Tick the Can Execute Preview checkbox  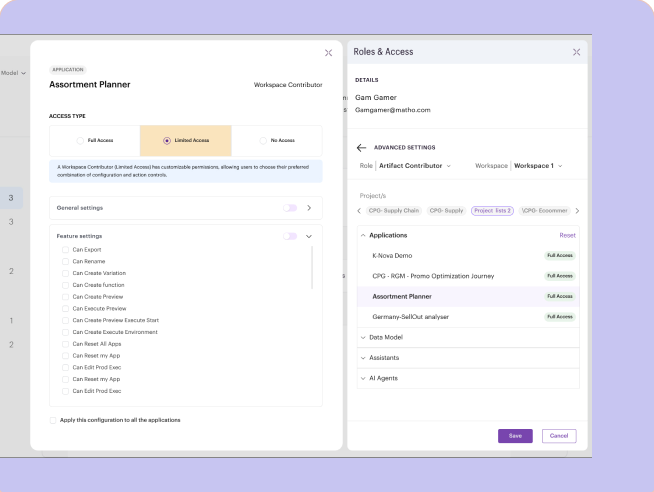[x=65, y=309]
